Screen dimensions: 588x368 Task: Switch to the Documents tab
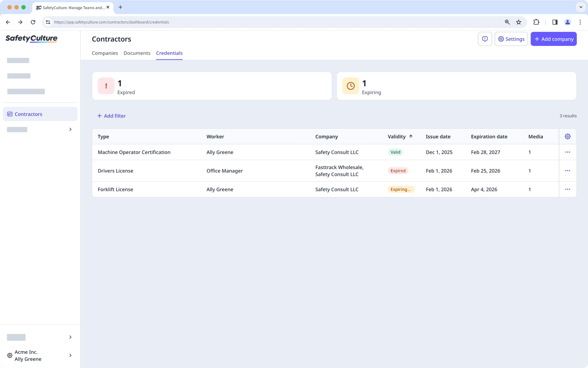point(137,53)
